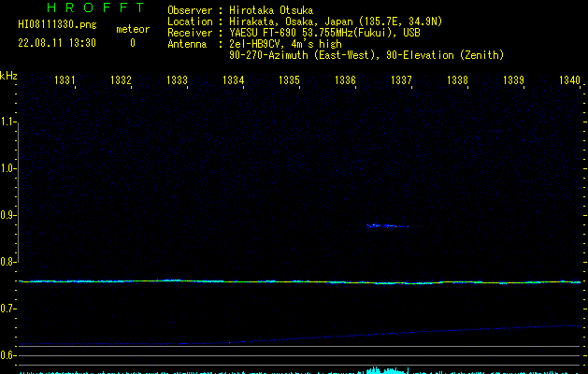588x374 pixels.
Task: Click the 1337 time axis label
Action: click(x=401, y=79)
